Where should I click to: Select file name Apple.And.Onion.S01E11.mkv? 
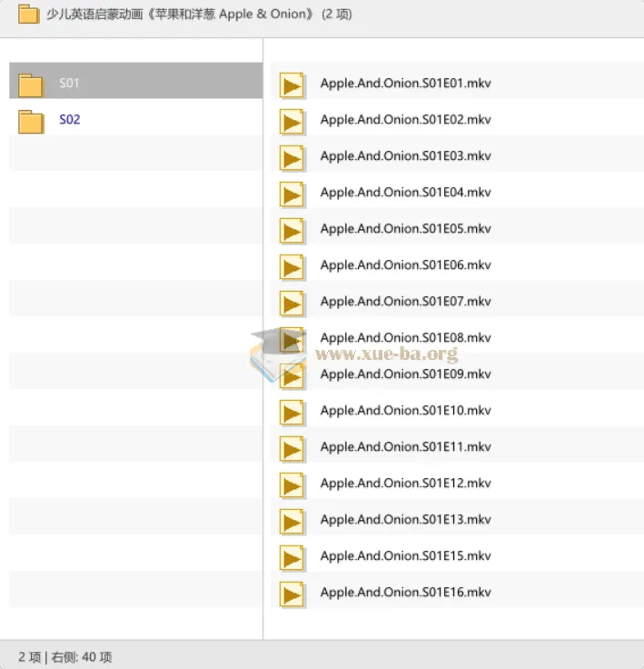406,446
